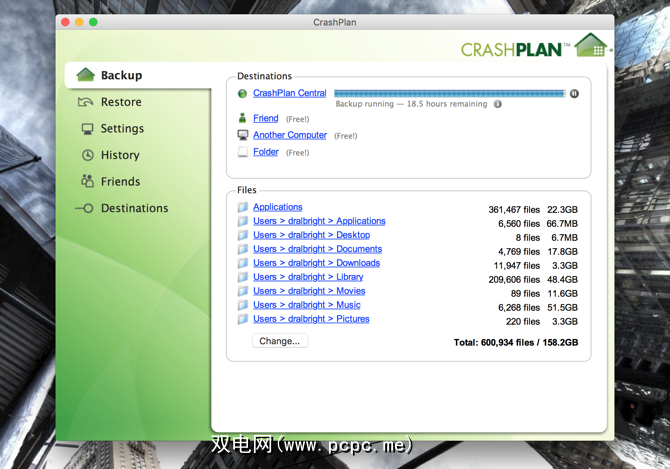Click the Destinations connector icon in sidebar
Screen dimensions: 670x469
point(84,208)
